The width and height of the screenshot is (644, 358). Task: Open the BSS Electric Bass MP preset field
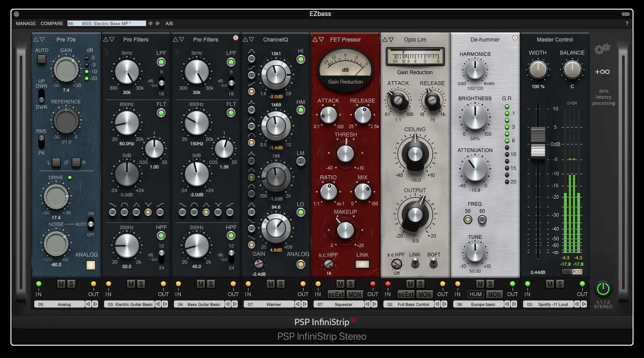pyautogui.click(x=106, y=23)
